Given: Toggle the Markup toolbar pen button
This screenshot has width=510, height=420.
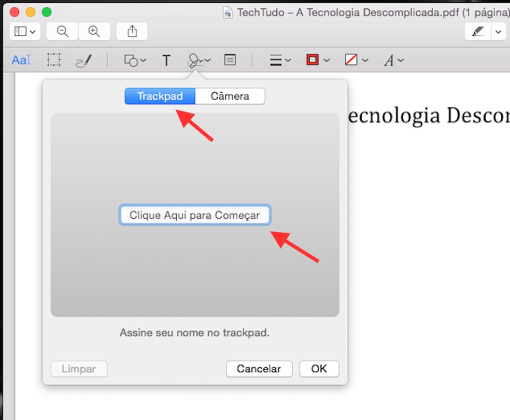Looking at the screenshot, I should (478, 32).
